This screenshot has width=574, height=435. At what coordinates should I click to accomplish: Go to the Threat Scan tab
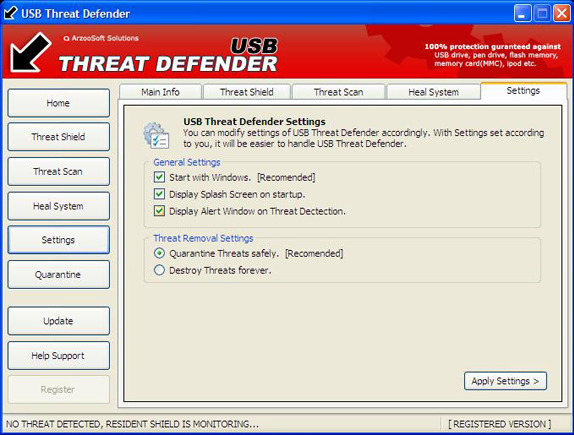click(x=339, y=92)
